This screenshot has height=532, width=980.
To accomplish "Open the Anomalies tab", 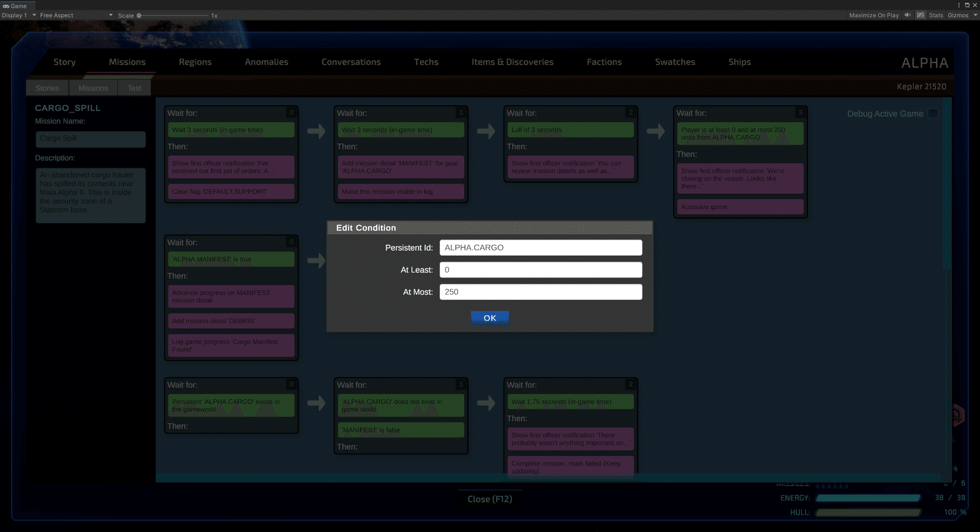I will [x=266, y=62].
